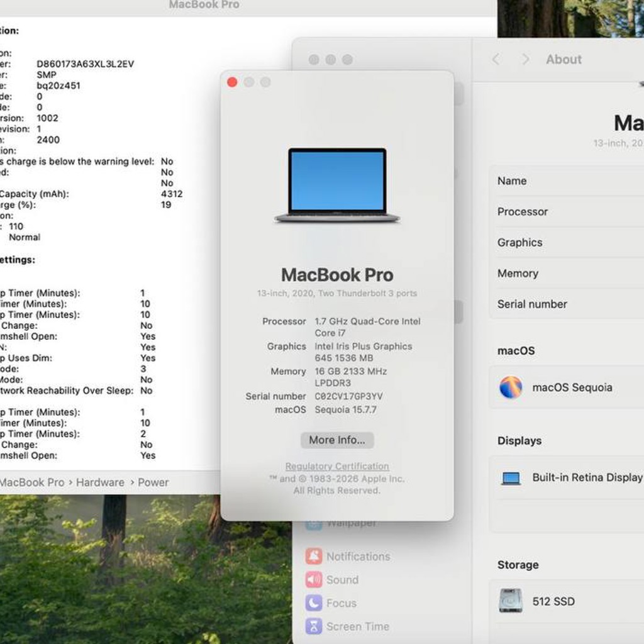Screen dimensions: 644x644
Task: Open Screen Time in System Settings sidebar
Action: coord(347,626)
